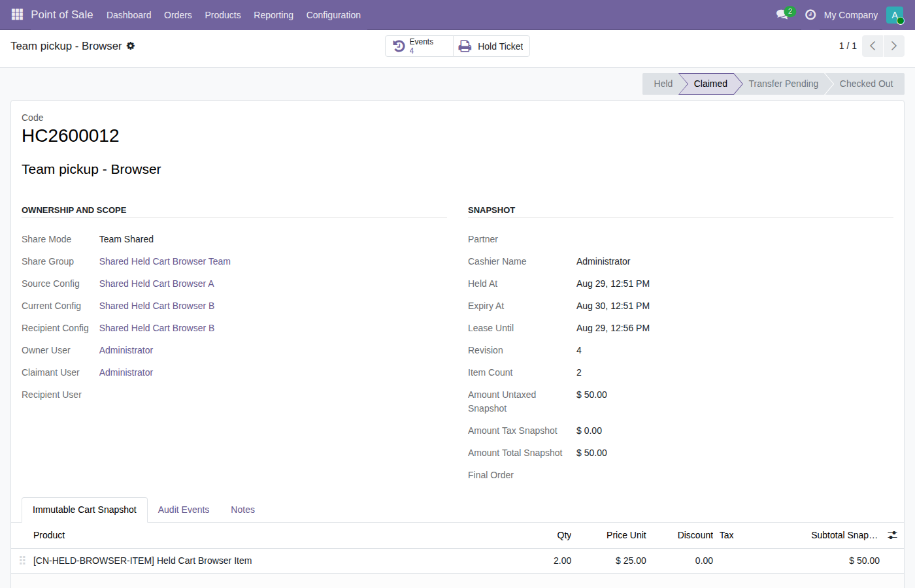This screenshot has height=588, width=915.
Task: Click the Subtotal Snap… column header
Action: [x=844, y=535]
